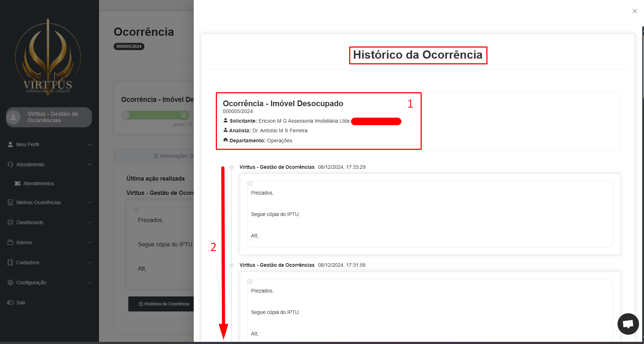This screenshot has height=344, width=644.
Task: Click the Virttus logo in sidebar
Action: [48, 56]
